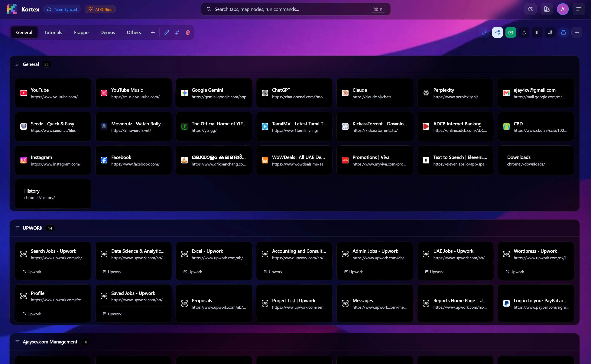Click the Kortex logo icon
The width and height of the screenshot is (591, 364).
pyautogui.click(x=12, y=9)
